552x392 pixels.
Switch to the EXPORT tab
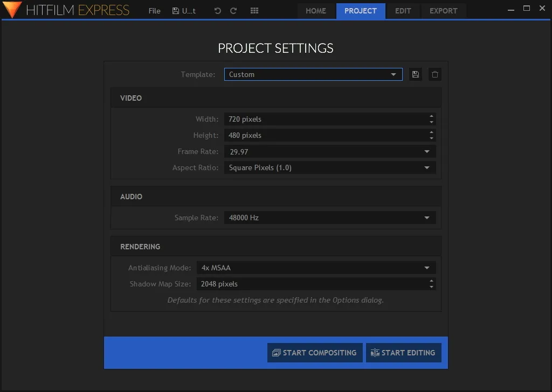(x=443, y=11)
